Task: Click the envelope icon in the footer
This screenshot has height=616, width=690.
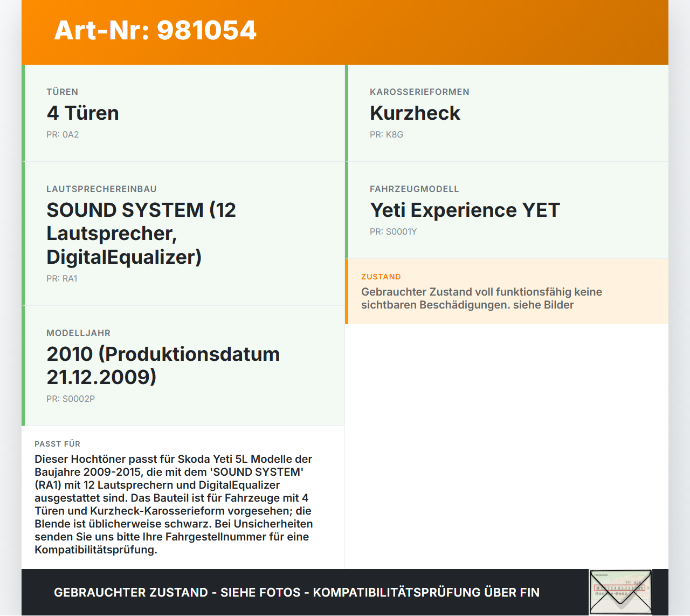Action: [620, 592]
